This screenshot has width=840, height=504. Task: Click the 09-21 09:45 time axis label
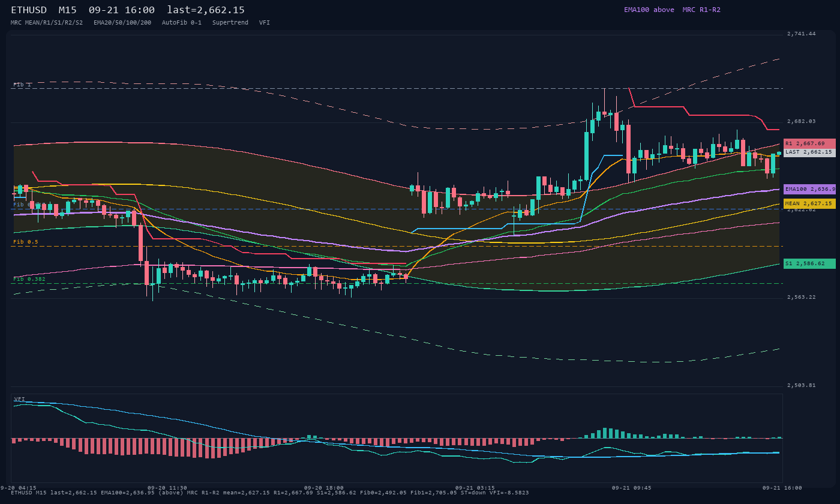[631, 488]
